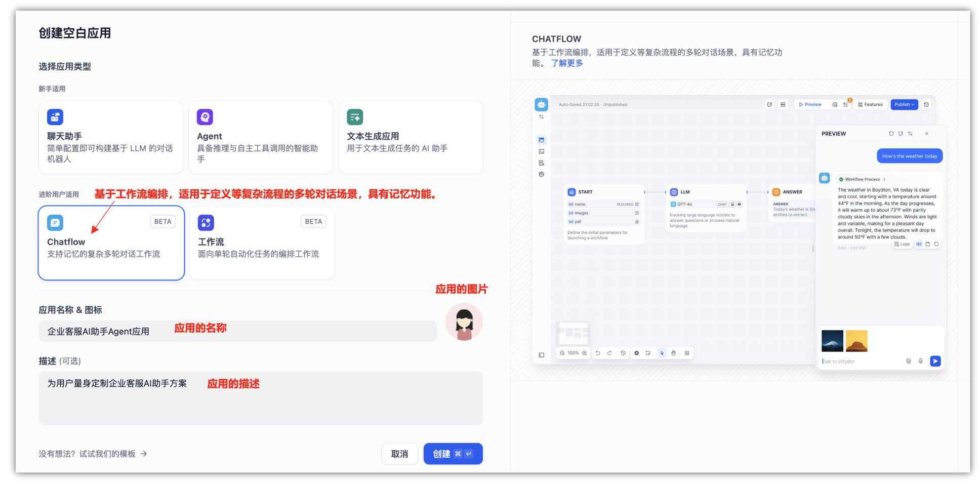
Task: Regenerate the answer with the refresh icon
Action: (x=936, y=244)
